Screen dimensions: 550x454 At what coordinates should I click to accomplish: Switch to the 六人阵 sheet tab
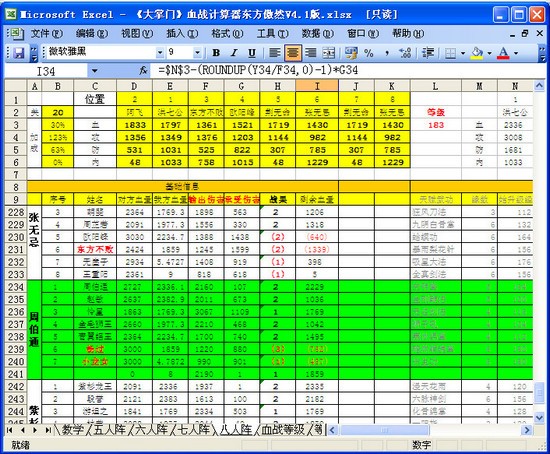(x=151, y=429)
